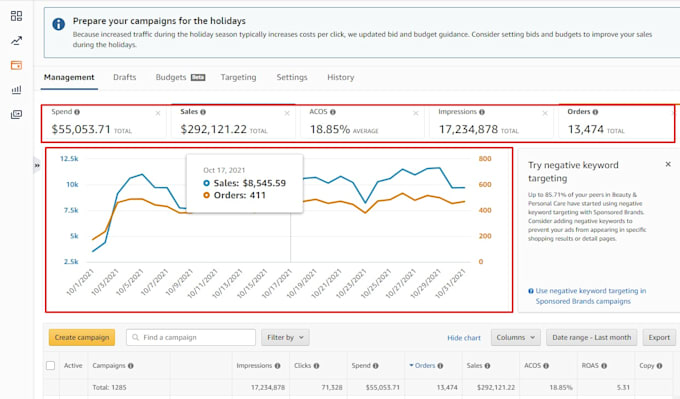Click the 71,328 clicks total cell
This screenshot has width=680, height=399.
pyautogui.click(x=332, y=387)
